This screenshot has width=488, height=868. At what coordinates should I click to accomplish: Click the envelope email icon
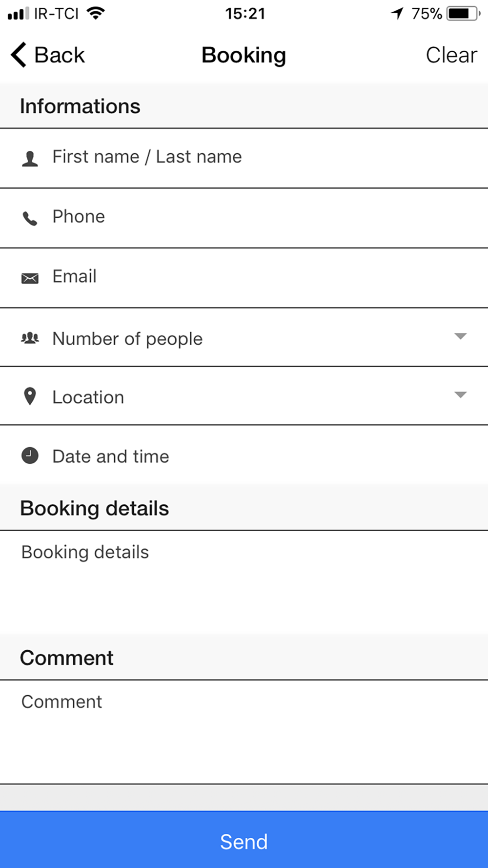click(x=30, y=278)
